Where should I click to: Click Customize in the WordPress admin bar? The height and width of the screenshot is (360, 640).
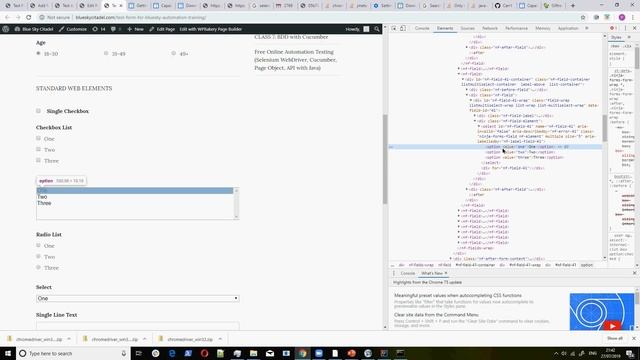coord(73,29)
